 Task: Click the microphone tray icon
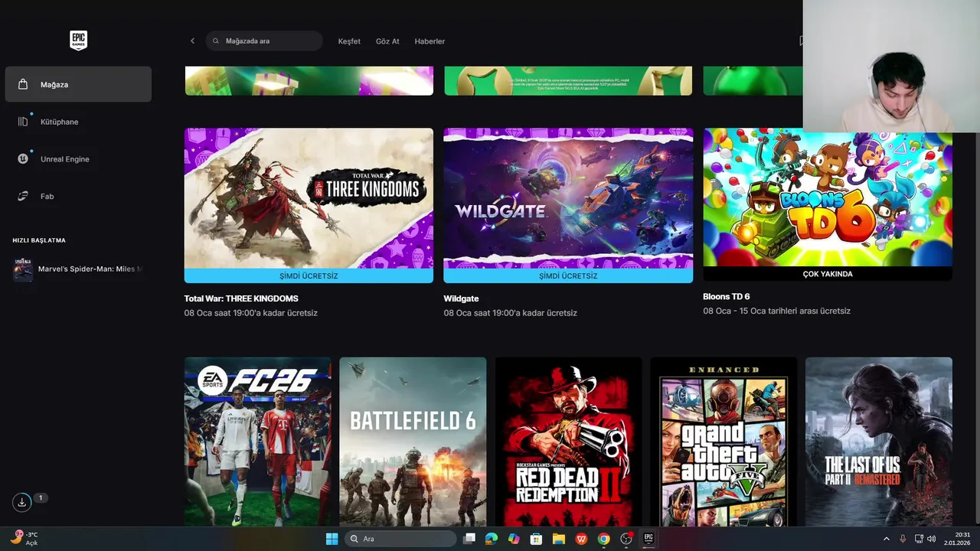[903, 539]
